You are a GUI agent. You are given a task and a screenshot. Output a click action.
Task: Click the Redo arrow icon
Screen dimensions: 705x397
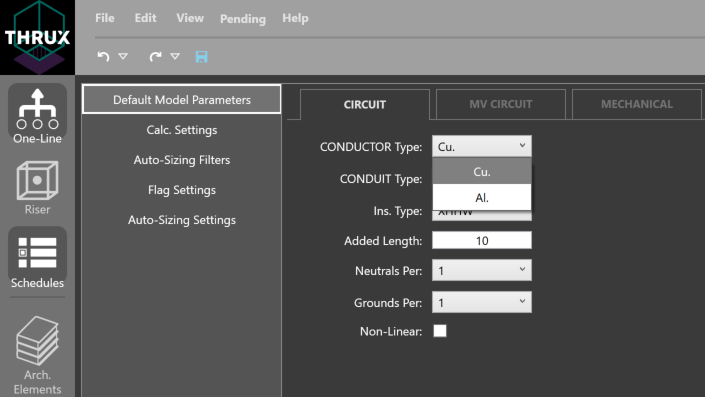point(155,57)
